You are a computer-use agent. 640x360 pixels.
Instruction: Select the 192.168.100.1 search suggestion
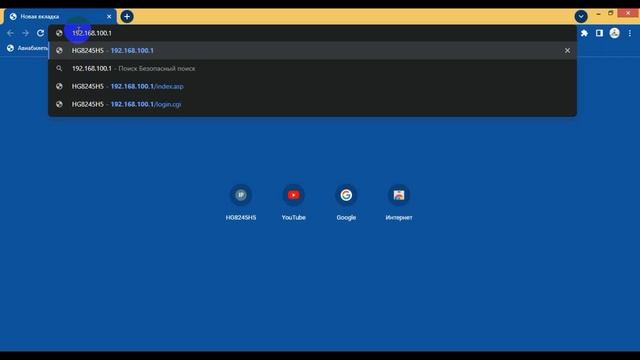(312, 69)
